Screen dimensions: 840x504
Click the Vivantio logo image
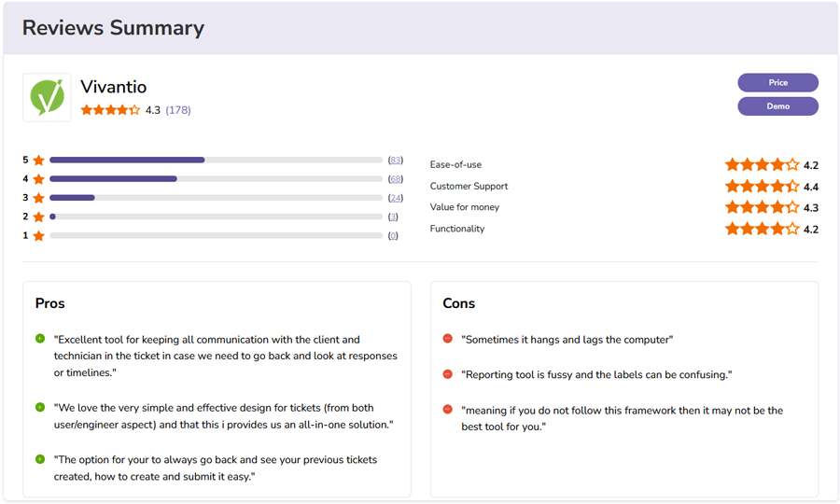(47, 97)
